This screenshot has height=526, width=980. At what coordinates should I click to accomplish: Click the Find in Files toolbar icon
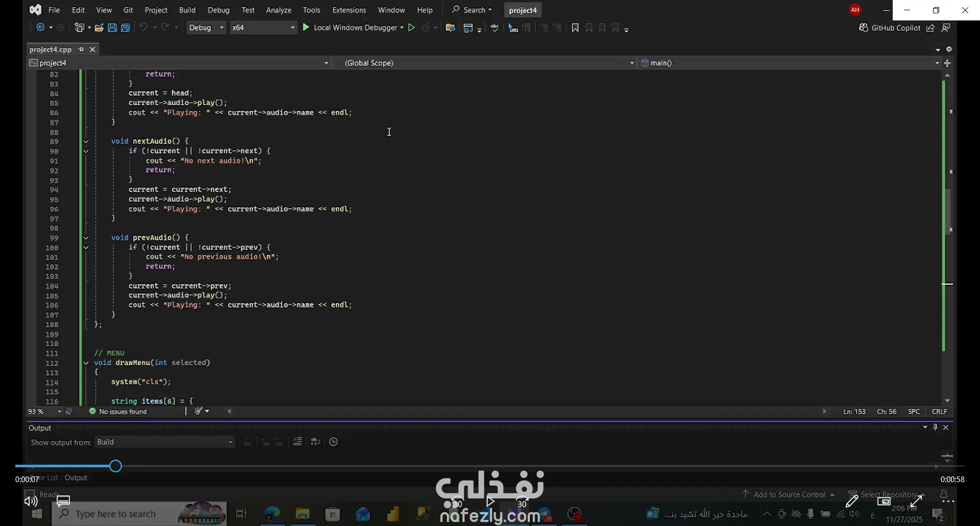(x=450, y=28)
